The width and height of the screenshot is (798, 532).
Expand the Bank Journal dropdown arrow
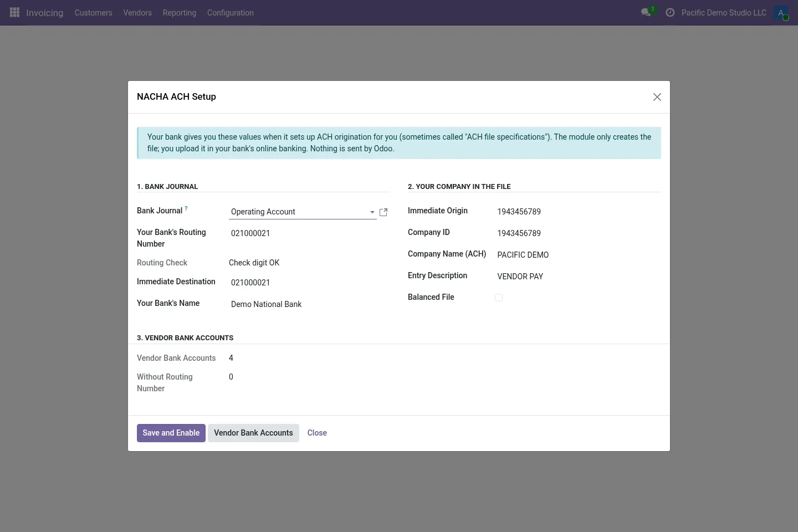[x=372, y=212]
